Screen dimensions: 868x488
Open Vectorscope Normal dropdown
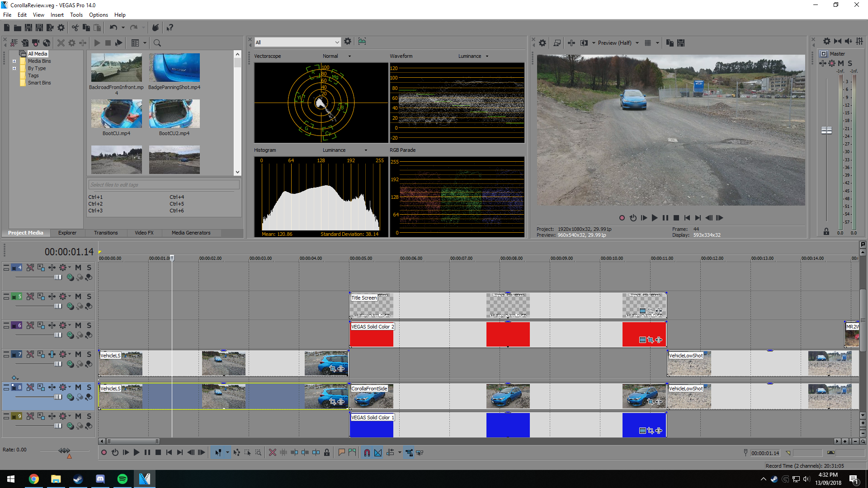pyautogui.click(x=349, y=56)
